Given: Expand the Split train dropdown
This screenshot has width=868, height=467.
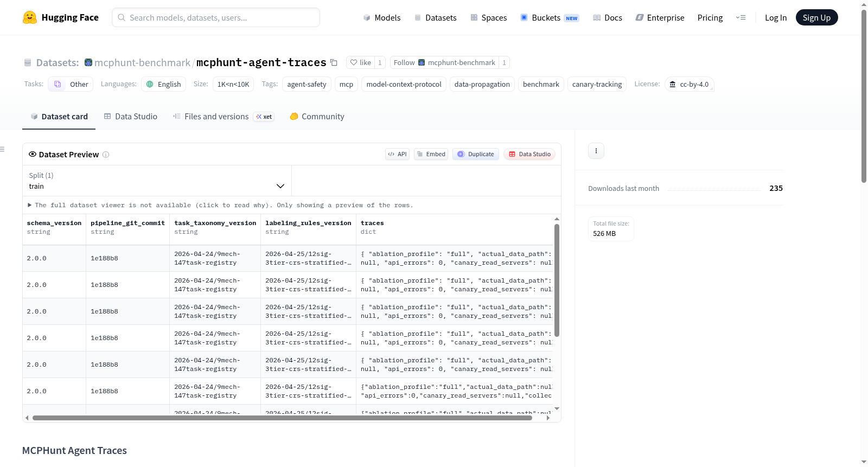Looking at the screenshot, I should (157, 181).
